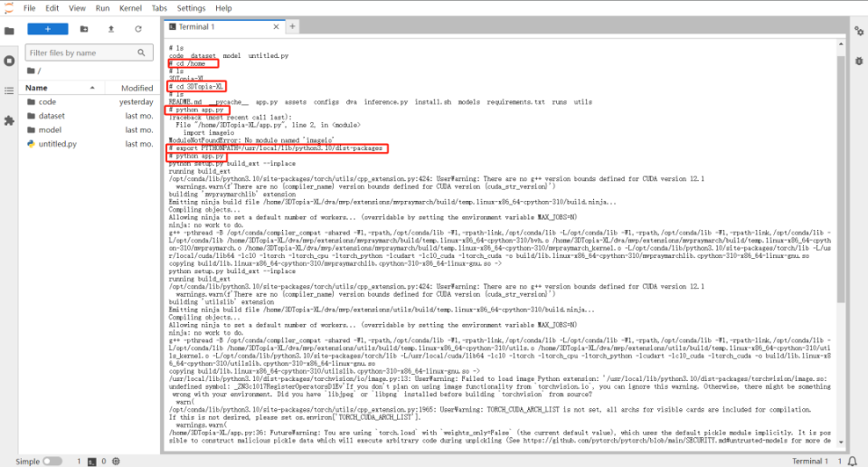Open the Running Terminals and Kernels sidebar tab
Viewport: 868px width, 467px height.
coord(9,61)
